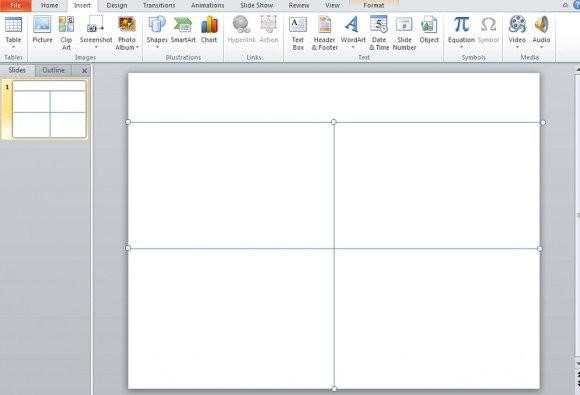The height and width of the screenshot is (395, 580).
Task: Open the File menu
Action: click(16, 6)
